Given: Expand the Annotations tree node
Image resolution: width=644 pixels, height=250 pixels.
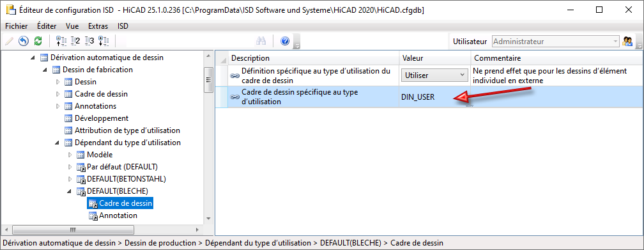Looking at the screenshot, I should (x=57, y=106).
